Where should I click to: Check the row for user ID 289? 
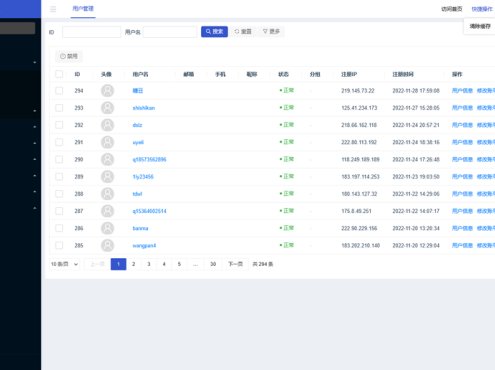(59, 177)
